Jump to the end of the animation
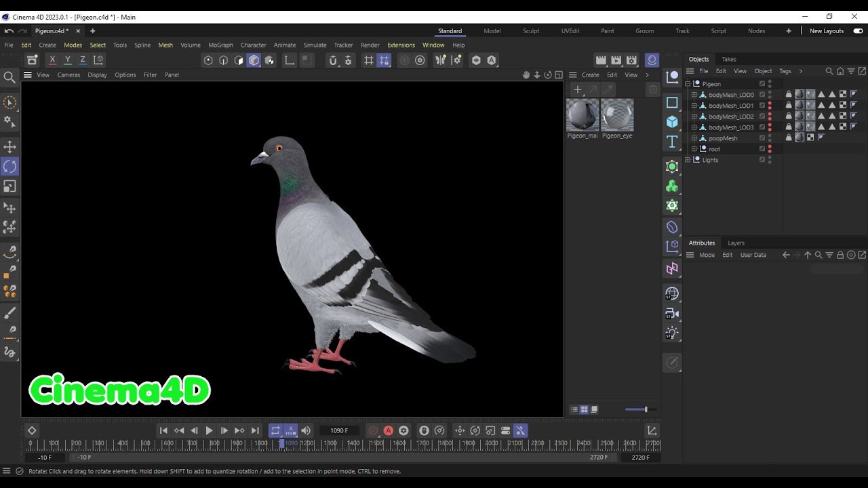This screenshot has height=488, width=868. (x=255, y=430)
